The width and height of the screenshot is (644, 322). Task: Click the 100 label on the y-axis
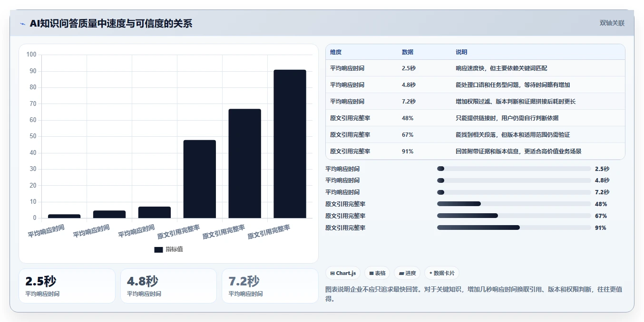(x=31, y=55)
